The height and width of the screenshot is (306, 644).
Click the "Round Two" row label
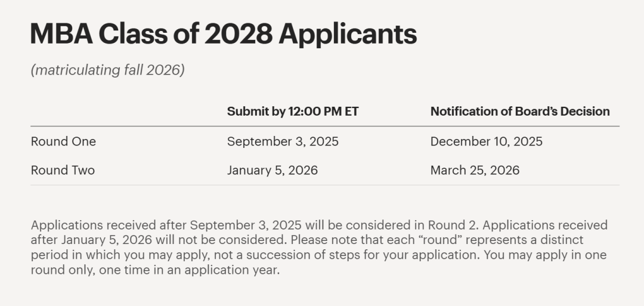coord(63,170)
